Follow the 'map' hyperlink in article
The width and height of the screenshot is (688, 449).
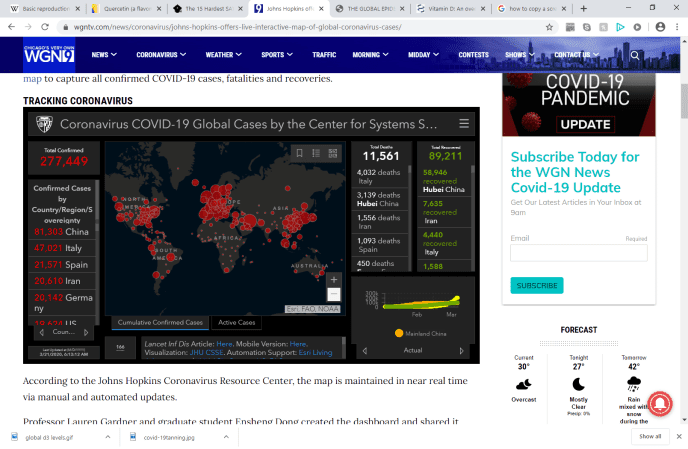click(32, 79)
